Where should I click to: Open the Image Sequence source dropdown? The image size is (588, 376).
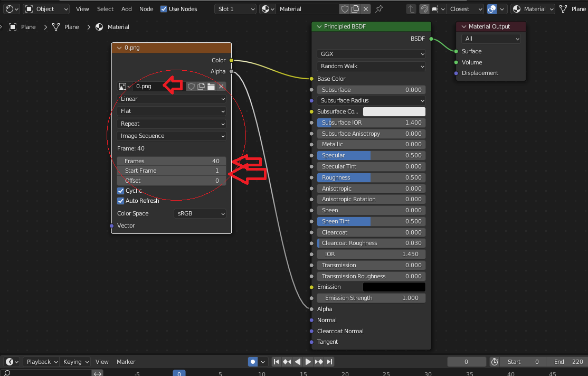172,136
